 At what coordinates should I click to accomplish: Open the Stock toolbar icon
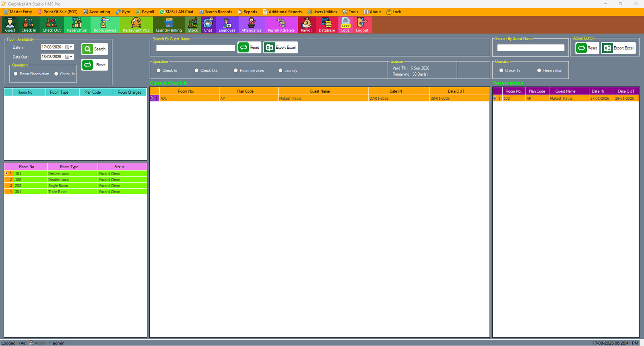193,25
